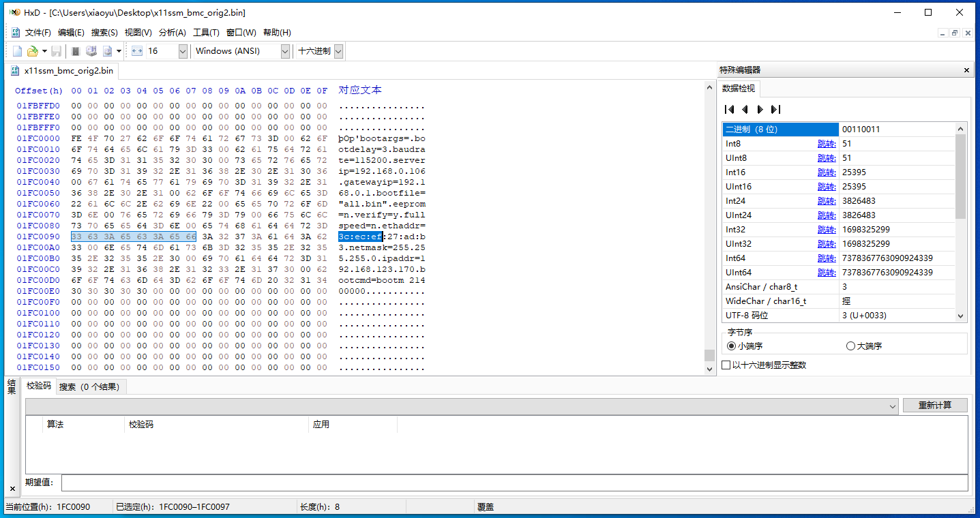Select the 大端序 big-endian radio button

(x=850, y=346)
